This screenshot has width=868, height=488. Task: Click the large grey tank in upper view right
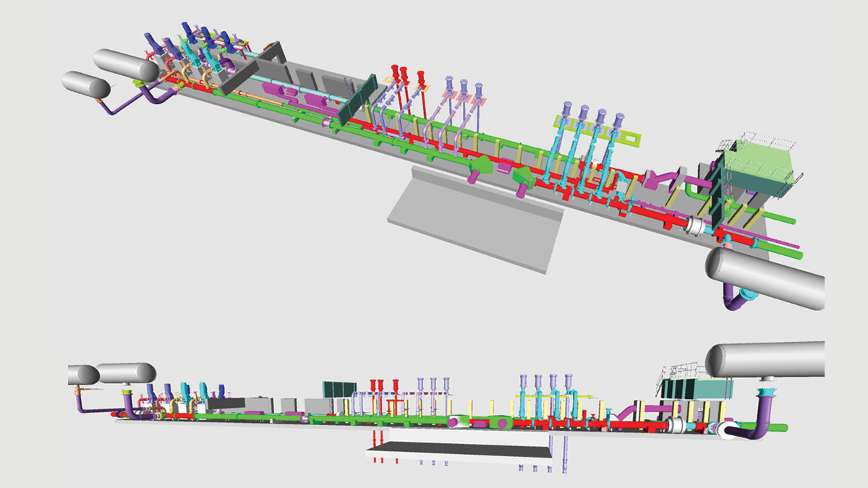point(767,278)
